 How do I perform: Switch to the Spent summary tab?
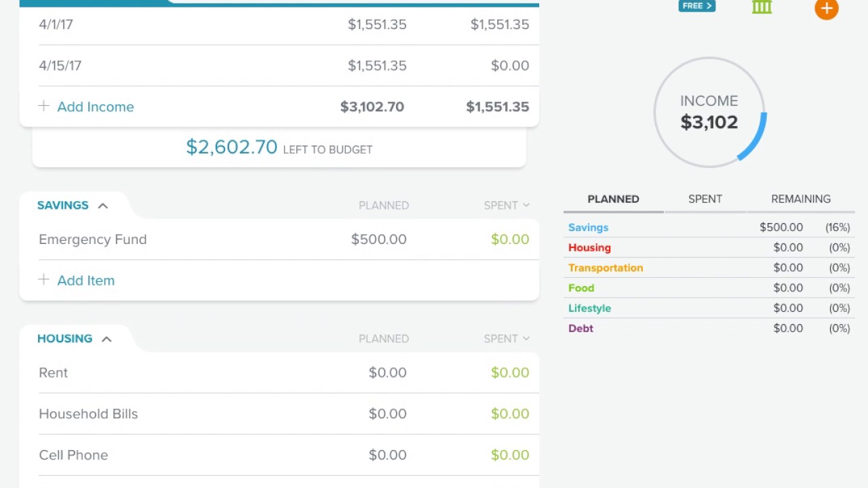pyautogui.click(x=705, y=199)
